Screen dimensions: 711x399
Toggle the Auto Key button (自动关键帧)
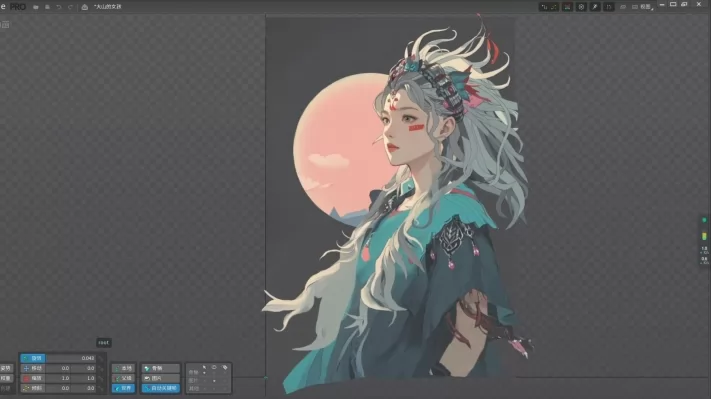[x=161, y=388]
